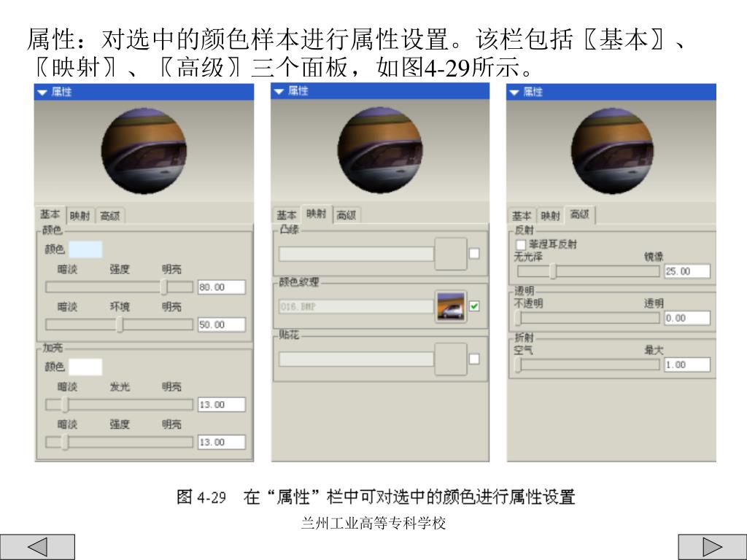Click the 环境 value field 50.00
747x560 pixels.
[x=222, y=324]
